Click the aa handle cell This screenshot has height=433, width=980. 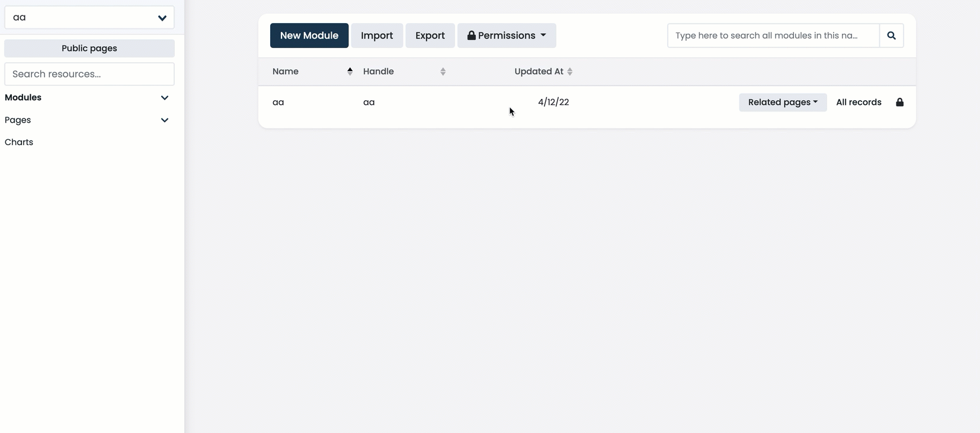[369, 102]
